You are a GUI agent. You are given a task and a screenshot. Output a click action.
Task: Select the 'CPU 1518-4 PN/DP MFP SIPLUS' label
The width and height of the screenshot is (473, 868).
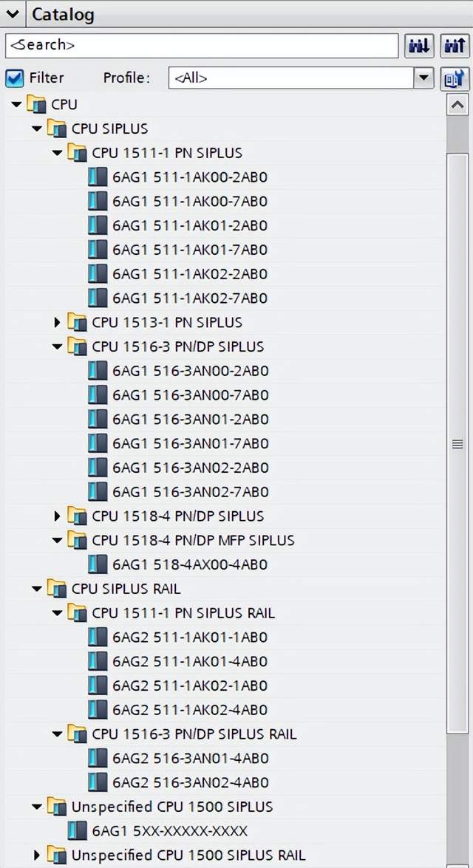pyautogui.click(x=194, y=540)
